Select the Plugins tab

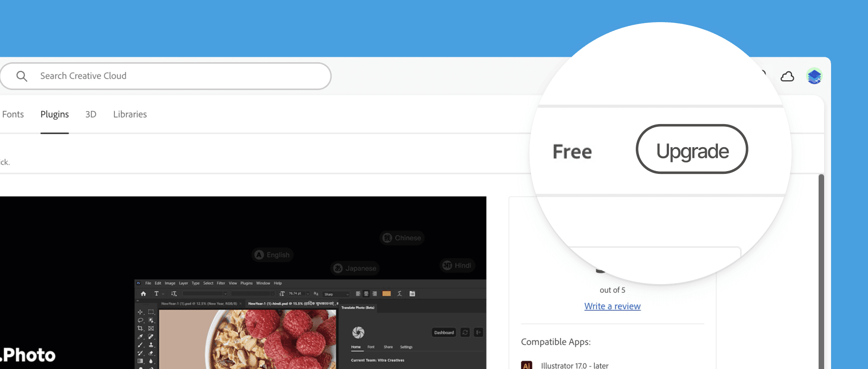pyautogui.click(x=54, y=114)
